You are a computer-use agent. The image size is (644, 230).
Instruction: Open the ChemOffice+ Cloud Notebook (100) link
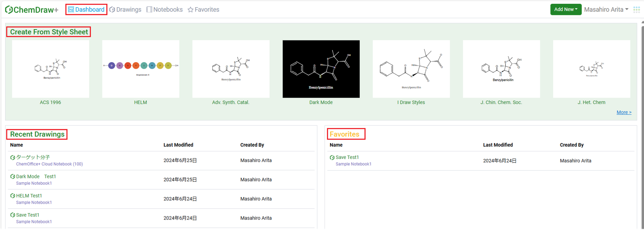pos(50,164)
